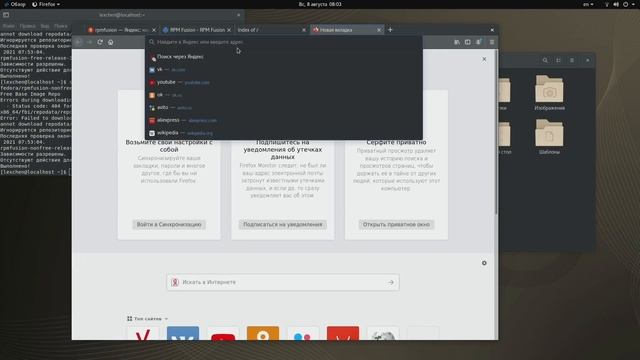Image resolution: width=640 pixels, height=360 pixels.
Task: Open the Изображения folder
Action: click(549, 93)
